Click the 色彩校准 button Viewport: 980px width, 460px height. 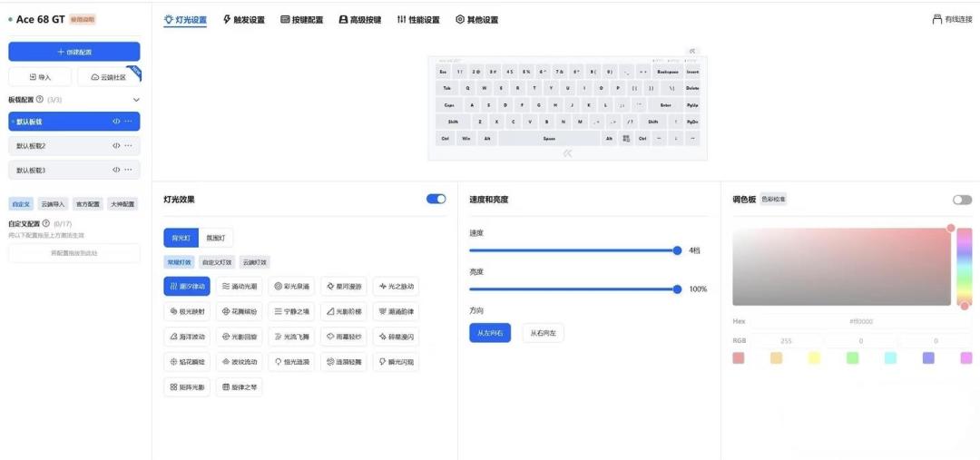(x=774, y=200)
